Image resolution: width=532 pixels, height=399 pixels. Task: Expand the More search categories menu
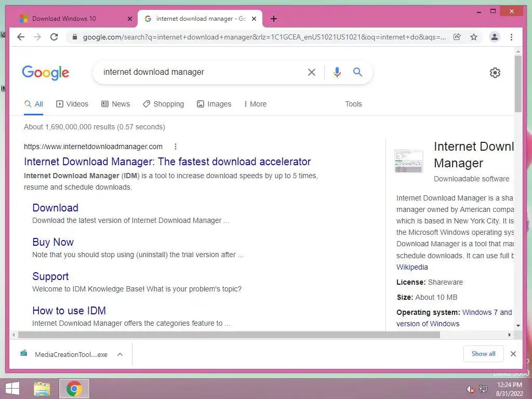click(255, 104)
